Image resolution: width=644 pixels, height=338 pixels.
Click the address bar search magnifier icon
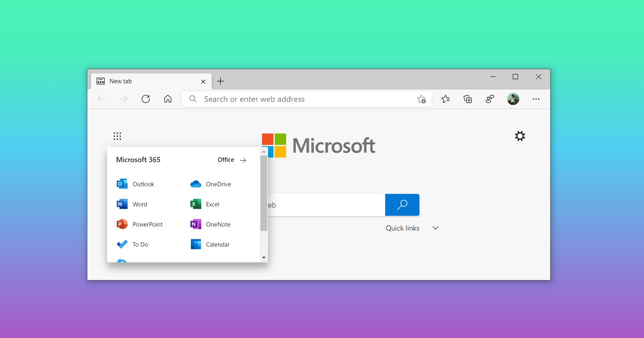tap(193, 99)
